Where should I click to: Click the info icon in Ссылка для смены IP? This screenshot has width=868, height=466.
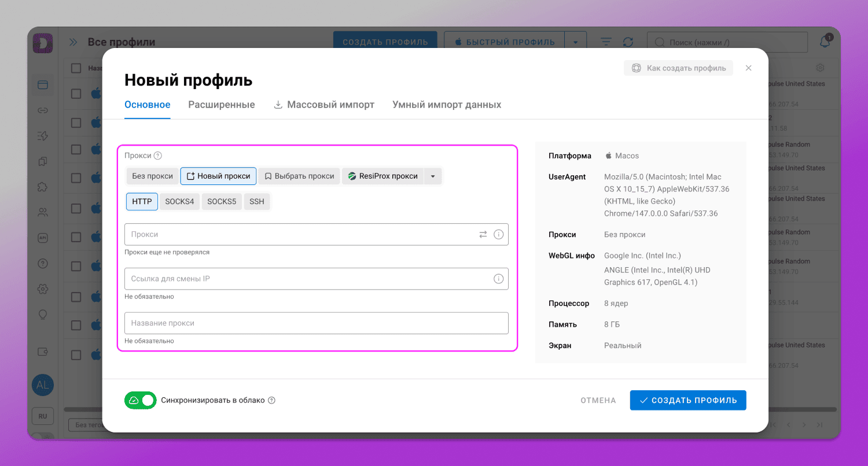pyautogui.click(x=498, y=279)
